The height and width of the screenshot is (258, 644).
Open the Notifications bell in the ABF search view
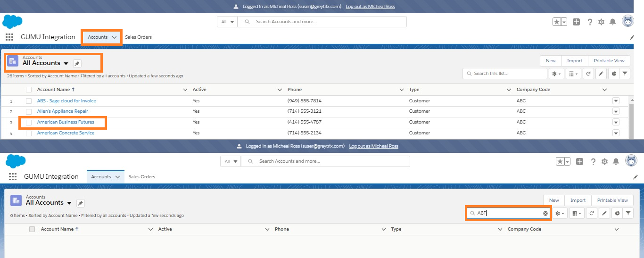616,161
